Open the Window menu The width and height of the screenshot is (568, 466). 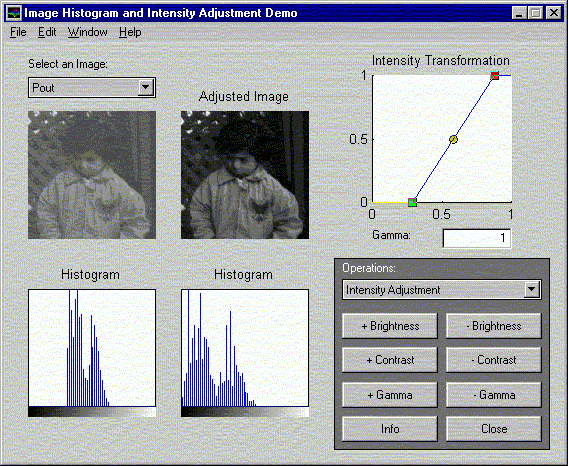pos(88,32)
